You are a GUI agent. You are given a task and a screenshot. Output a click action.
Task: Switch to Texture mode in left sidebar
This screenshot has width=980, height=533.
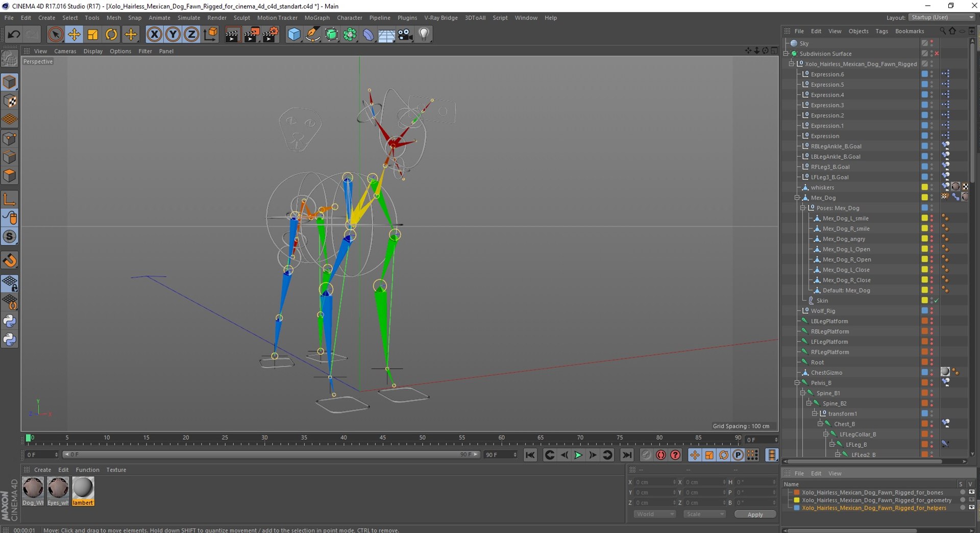click(10, 101)
